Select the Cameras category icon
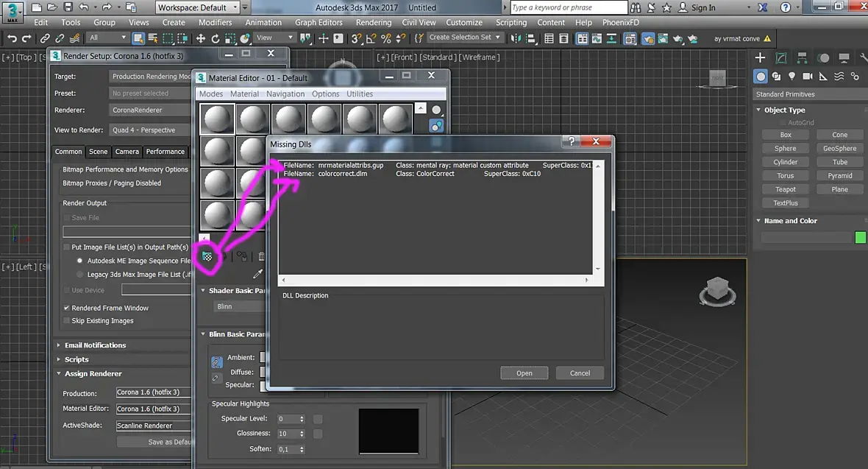Viewport: 868px width, 469px height. pyautogui.click(x=808, y=76)
